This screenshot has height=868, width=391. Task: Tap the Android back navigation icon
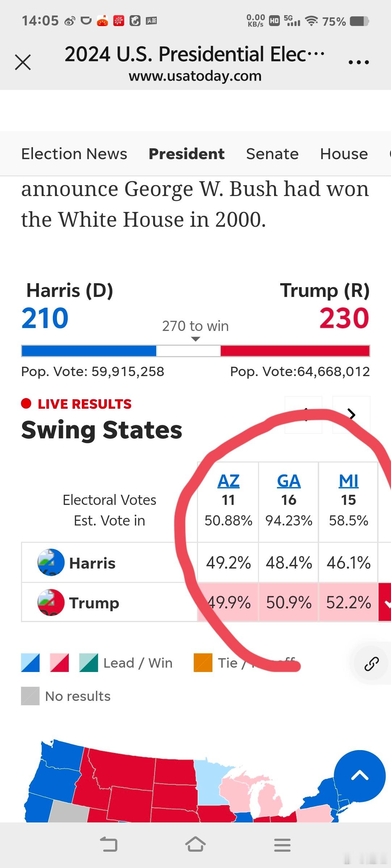[109, 845]
